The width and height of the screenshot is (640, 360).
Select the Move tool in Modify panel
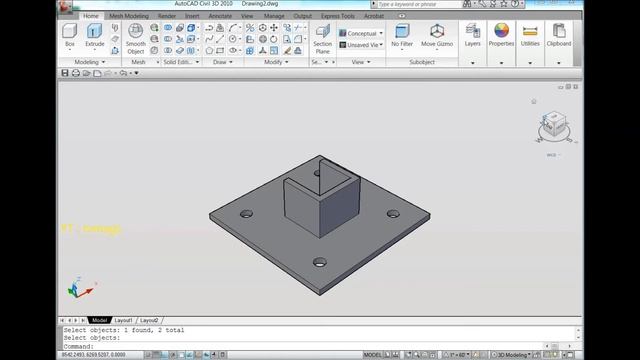274,28
